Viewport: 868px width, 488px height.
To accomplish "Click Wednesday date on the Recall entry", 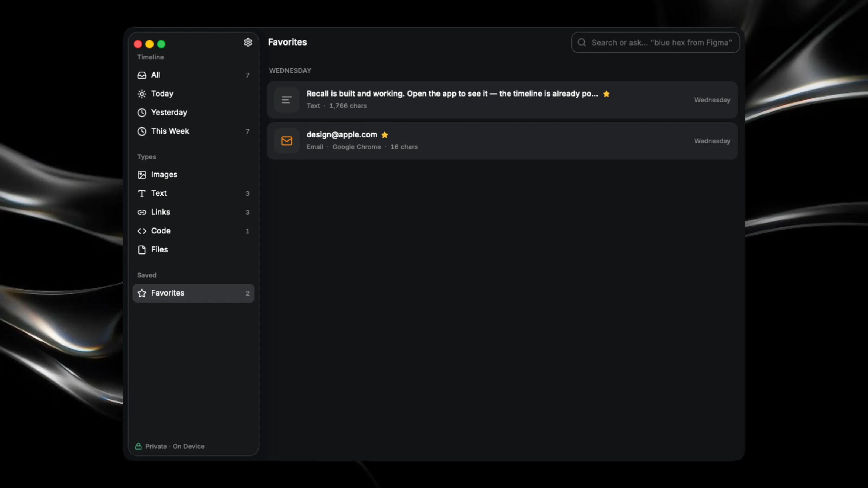I will 712,100.
